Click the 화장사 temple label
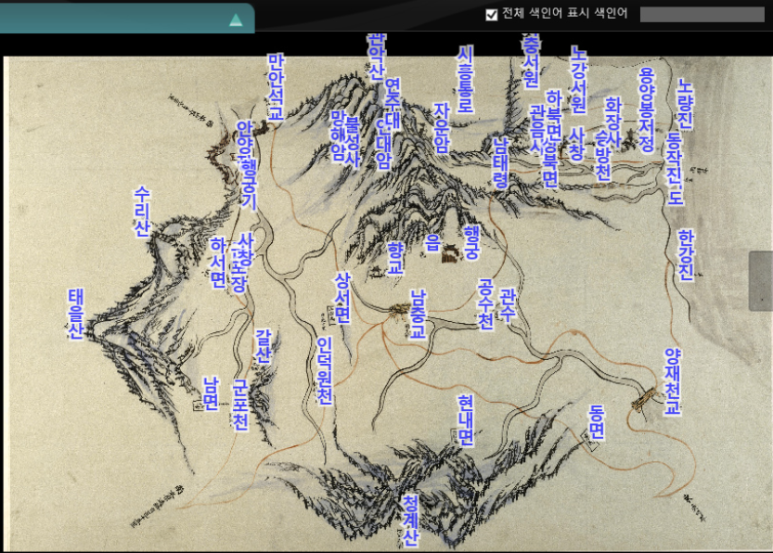The height and width of the screenshot is (553, 773). 613,123
